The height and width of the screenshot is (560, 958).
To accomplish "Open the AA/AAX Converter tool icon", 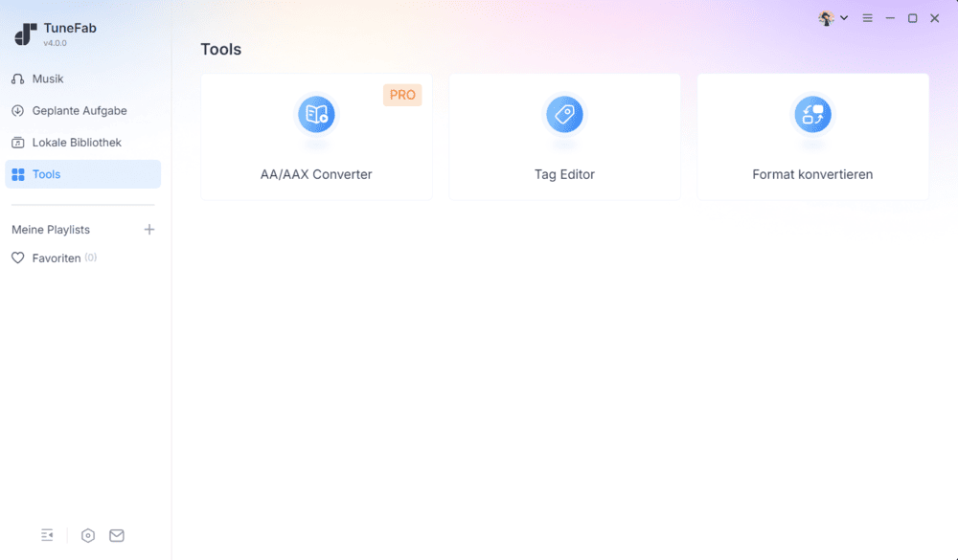I will click(x=315, y=115).
